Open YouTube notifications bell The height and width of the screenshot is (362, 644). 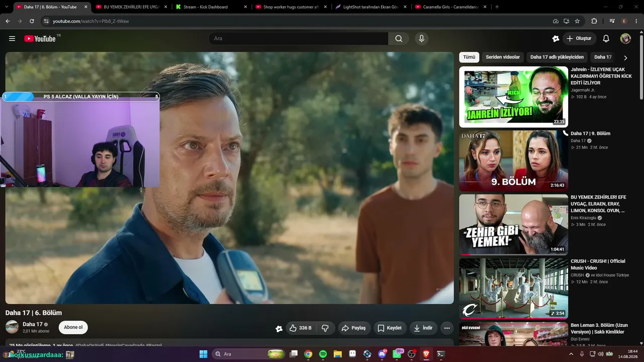606,39
